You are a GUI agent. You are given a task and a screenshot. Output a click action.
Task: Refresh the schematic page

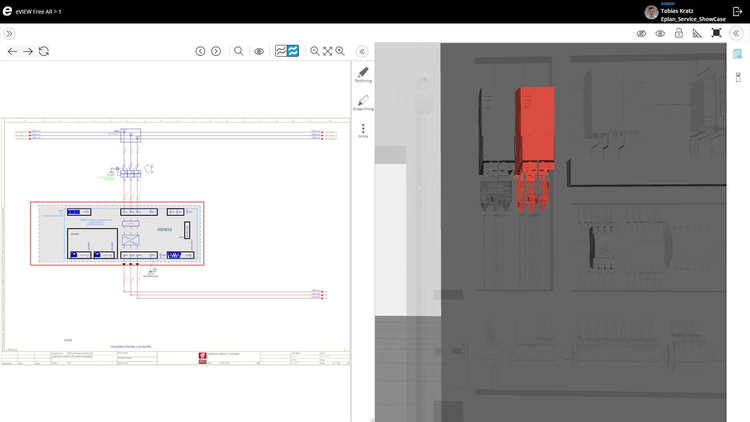pos(44,51)
